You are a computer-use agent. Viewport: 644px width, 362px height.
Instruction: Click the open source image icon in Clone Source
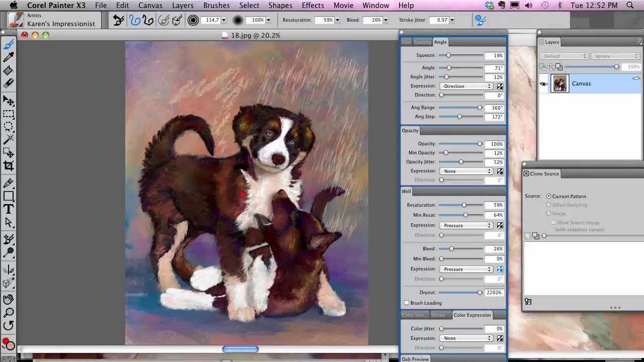[x=528, y=302]
